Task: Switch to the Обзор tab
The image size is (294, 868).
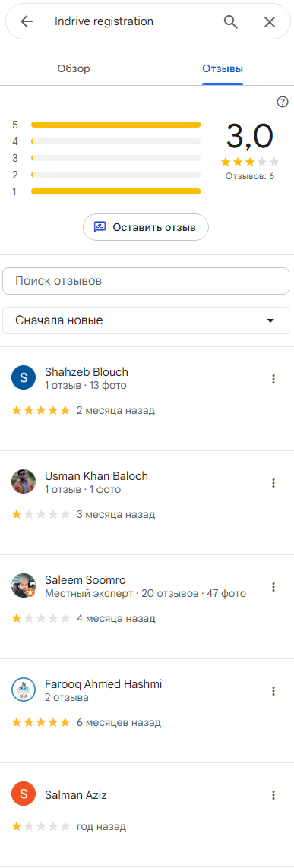Action: (x=74, y=69)
